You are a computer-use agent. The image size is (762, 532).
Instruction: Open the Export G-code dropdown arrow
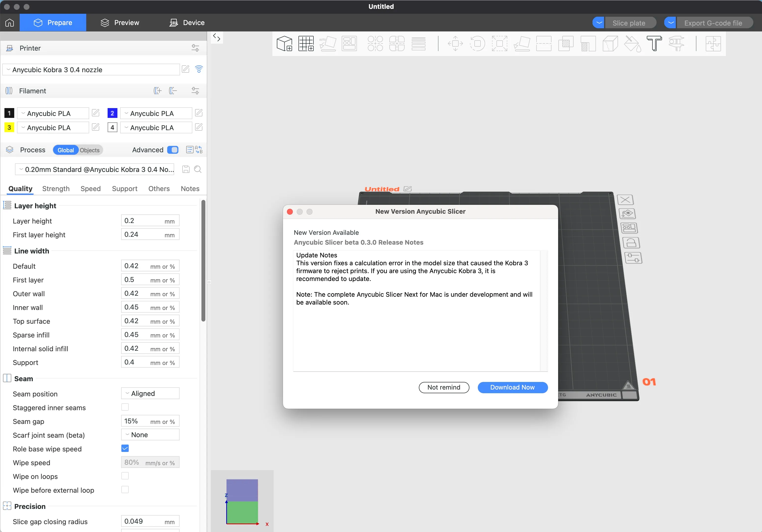click(x=670, y=23)
